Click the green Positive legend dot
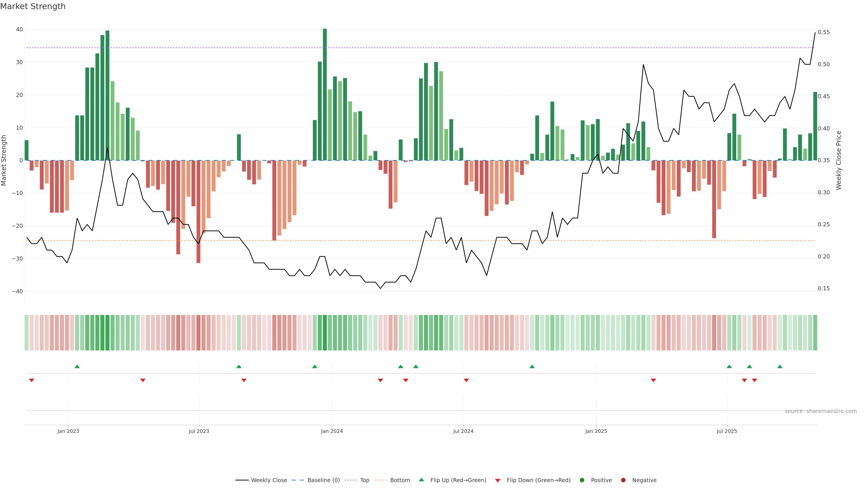Screen dimensions: 868x488 pyautogui.click(x=582, y=480)
